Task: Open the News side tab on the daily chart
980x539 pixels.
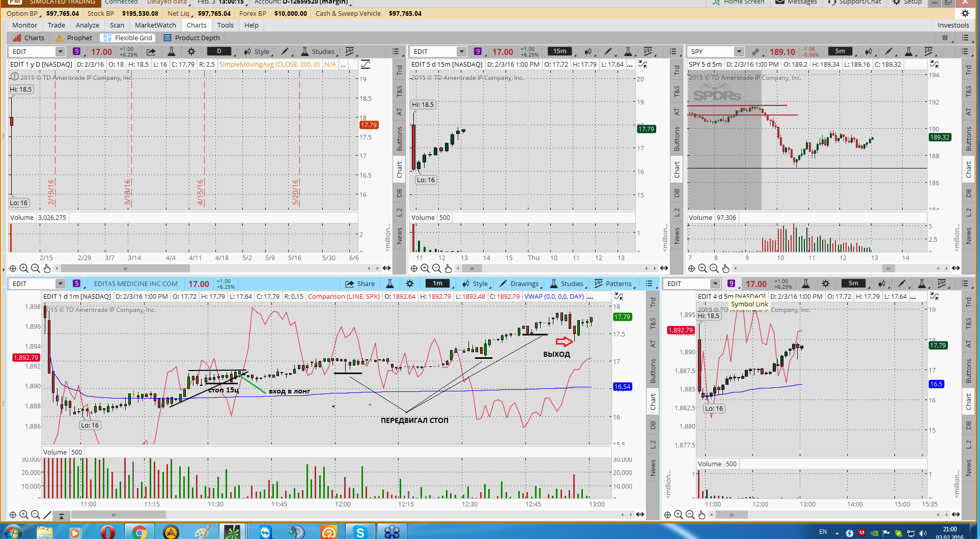Action: pos(399,235)
